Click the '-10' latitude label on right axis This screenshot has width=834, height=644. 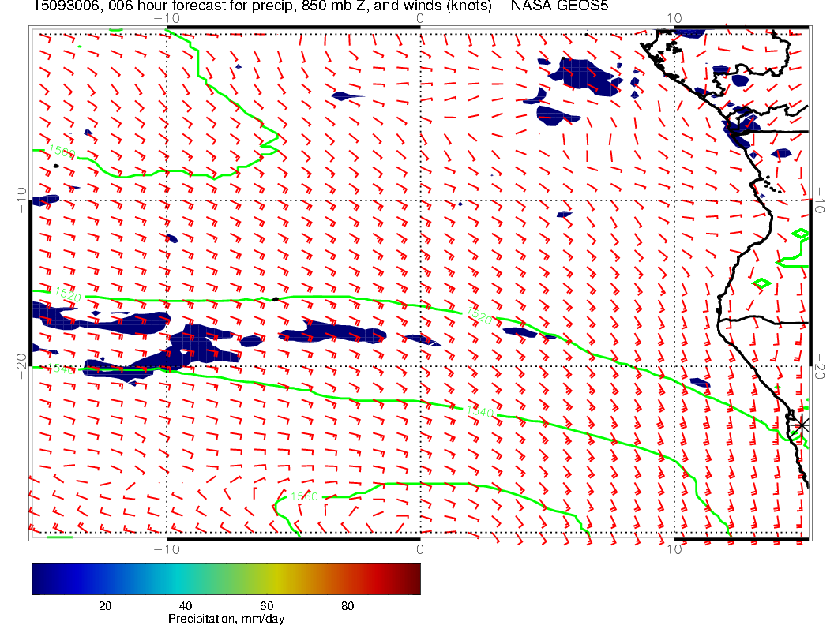point(820,200)
